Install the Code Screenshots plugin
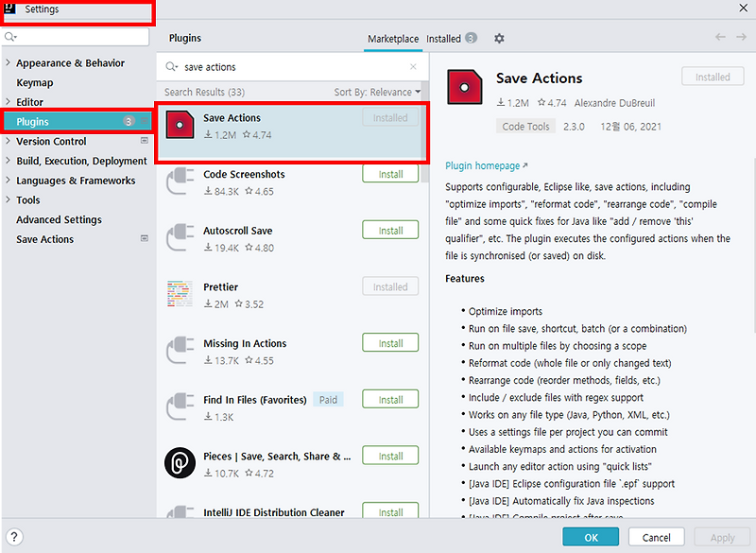The image size is (756, 553). [390, 173]
